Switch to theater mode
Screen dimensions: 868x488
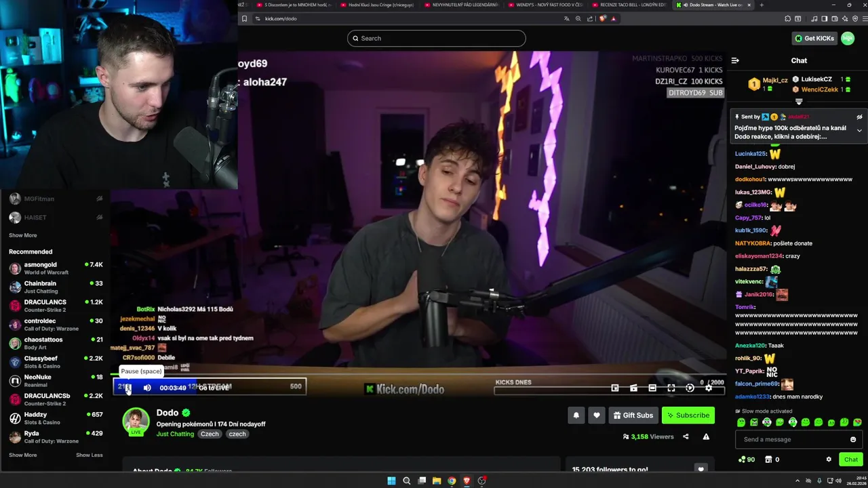pos(652,388)
